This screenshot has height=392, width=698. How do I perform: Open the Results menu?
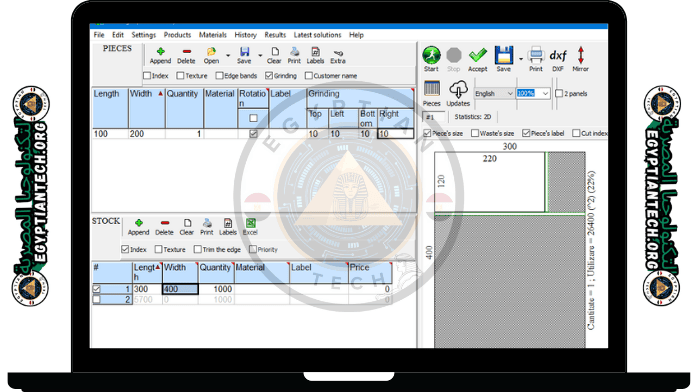275,35
